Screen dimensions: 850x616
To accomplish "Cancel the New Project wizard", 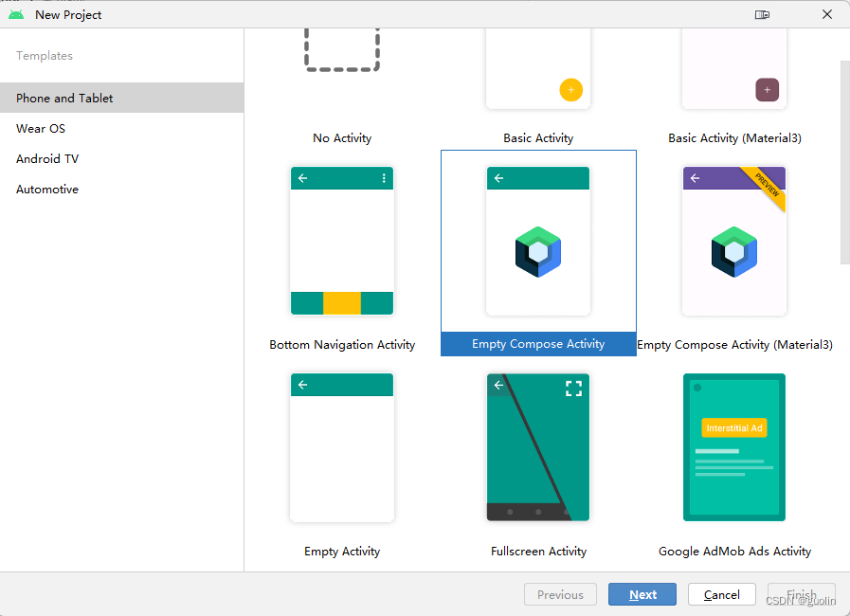I will click(721, 594).
